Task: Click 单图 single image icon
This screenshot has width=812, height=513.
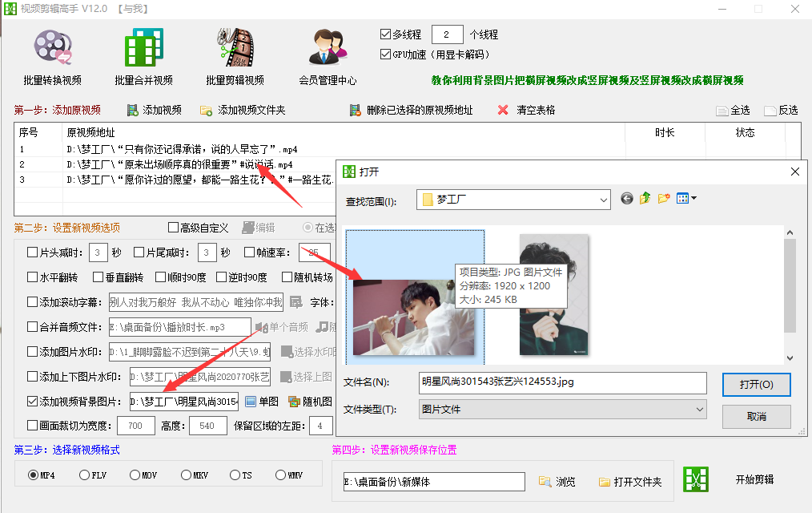Action: click(251, 402)
